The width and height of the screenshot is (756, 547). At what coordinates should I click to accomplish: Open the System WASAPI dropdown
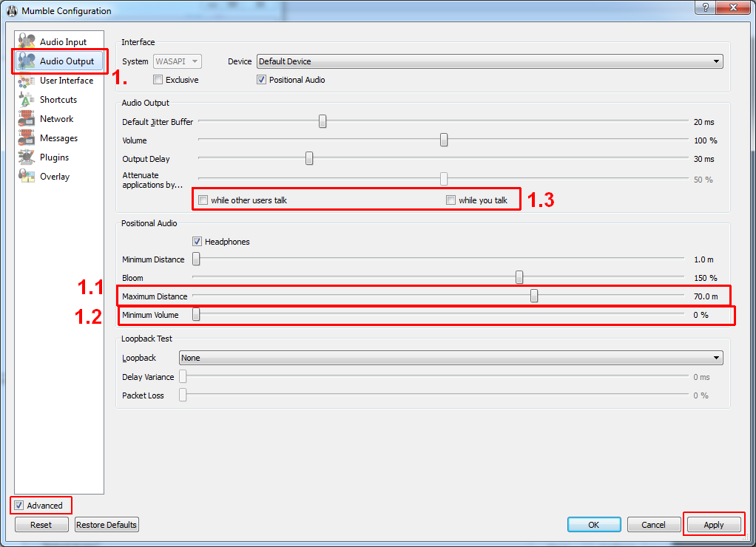178,61
